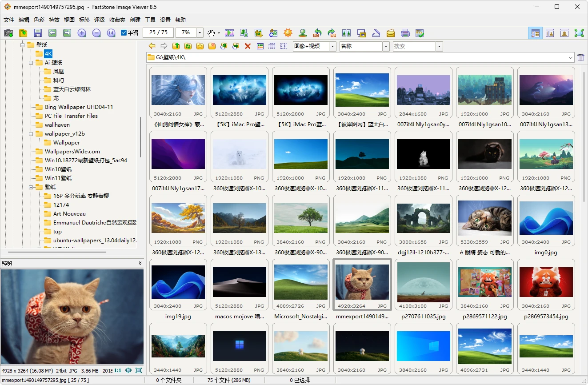Select the Win11壁纸 folder
The height and width of the screenshot is (385, 588).
(x=58, y=178)
